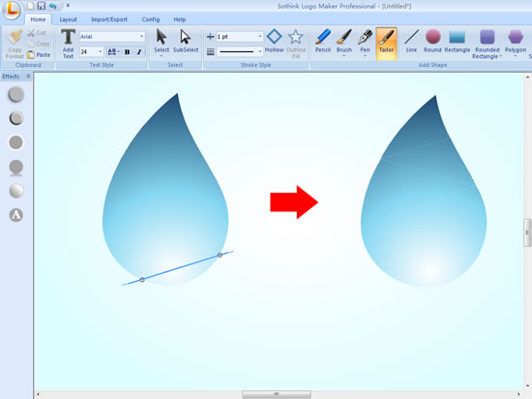The image size is (532, 399).
Task: Open the Sothink Logo Maker application menu orb
Action: coord(13,10)
